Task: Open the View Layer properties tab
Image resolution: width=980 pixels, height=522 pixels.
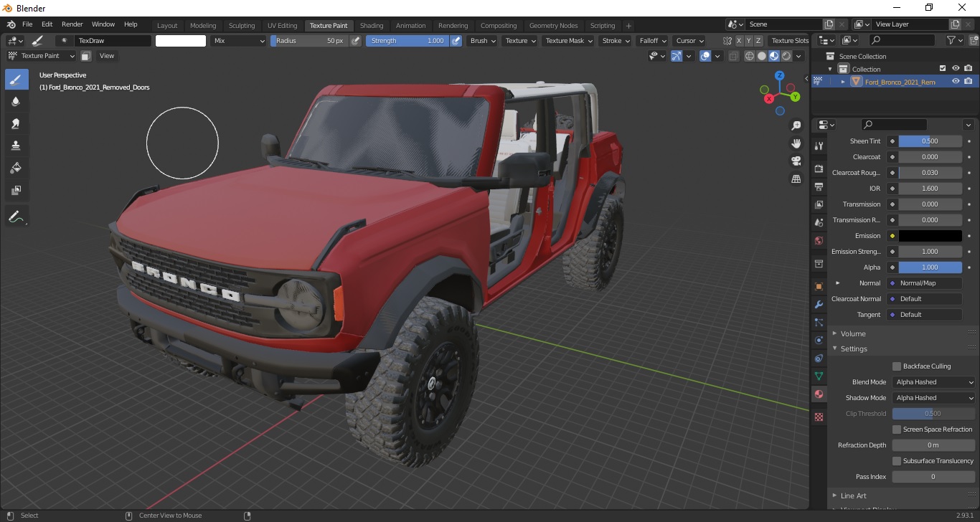Action: (819, 204)
